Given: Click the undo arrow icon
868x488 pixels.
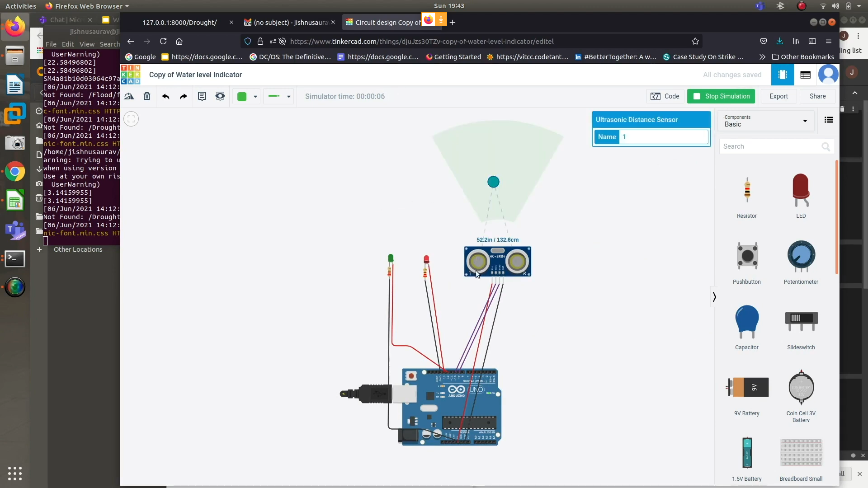Looking at the screenshot, I should click(x=165, y=96).
